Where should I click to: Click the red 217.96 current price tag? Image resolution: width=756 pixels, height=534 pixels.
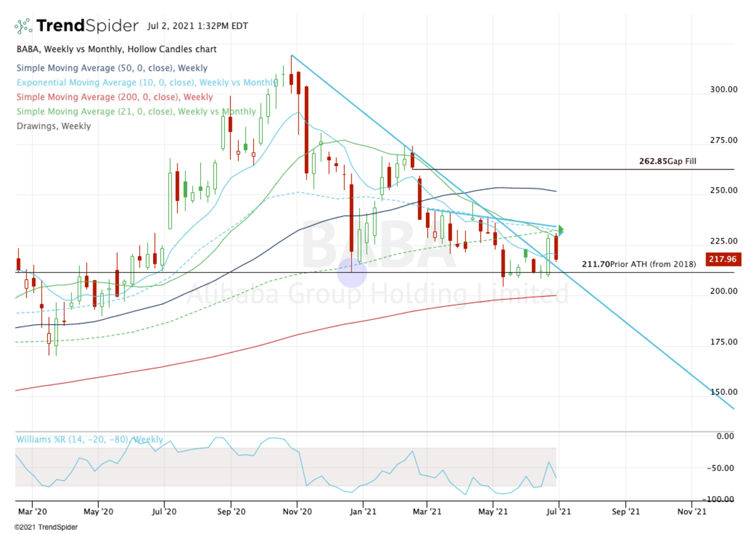tap(722, 259)
